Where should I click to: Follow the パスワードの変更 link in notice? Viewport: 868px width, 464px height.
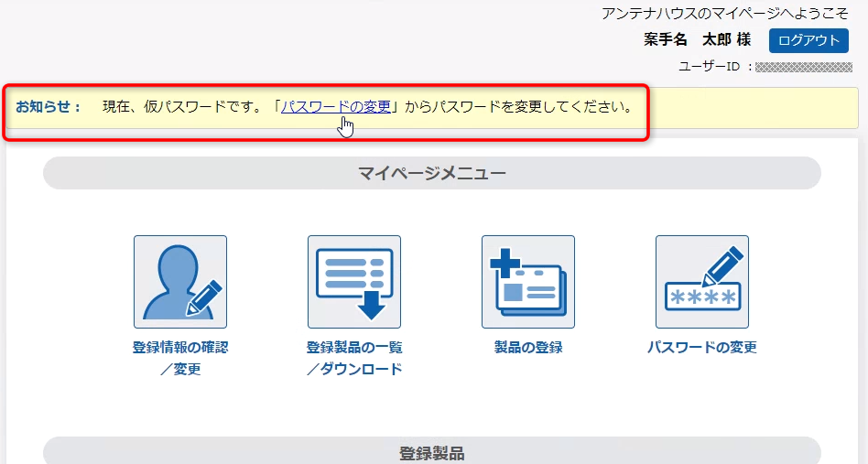[x=336, y=106]
